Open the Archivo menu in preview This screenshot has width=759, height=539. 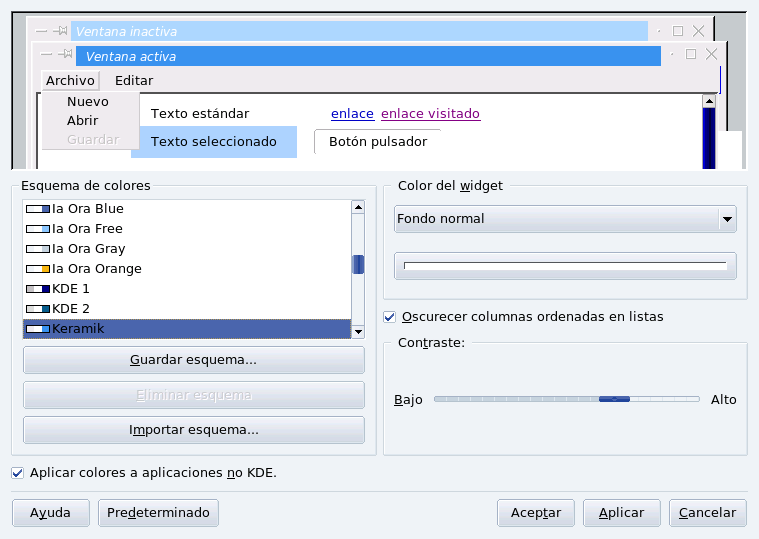pos(70,81)
